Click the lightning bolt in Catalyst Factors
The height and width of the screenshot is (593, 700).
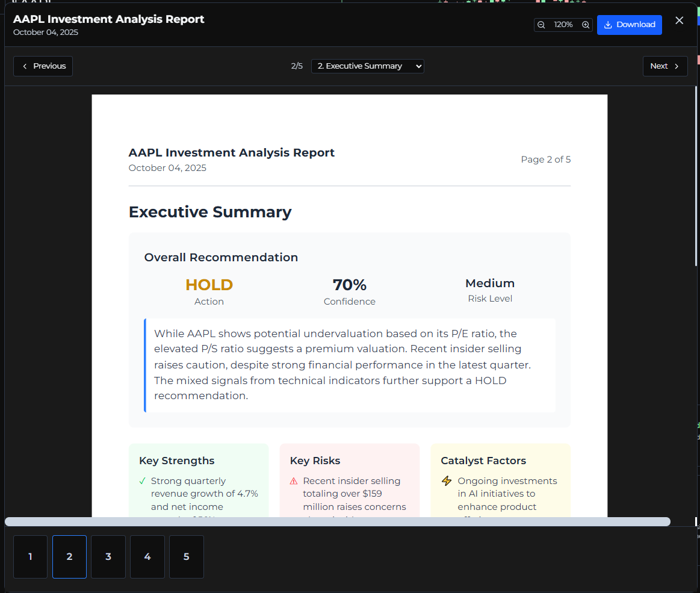pyautogui.click(x=445, y=480)
